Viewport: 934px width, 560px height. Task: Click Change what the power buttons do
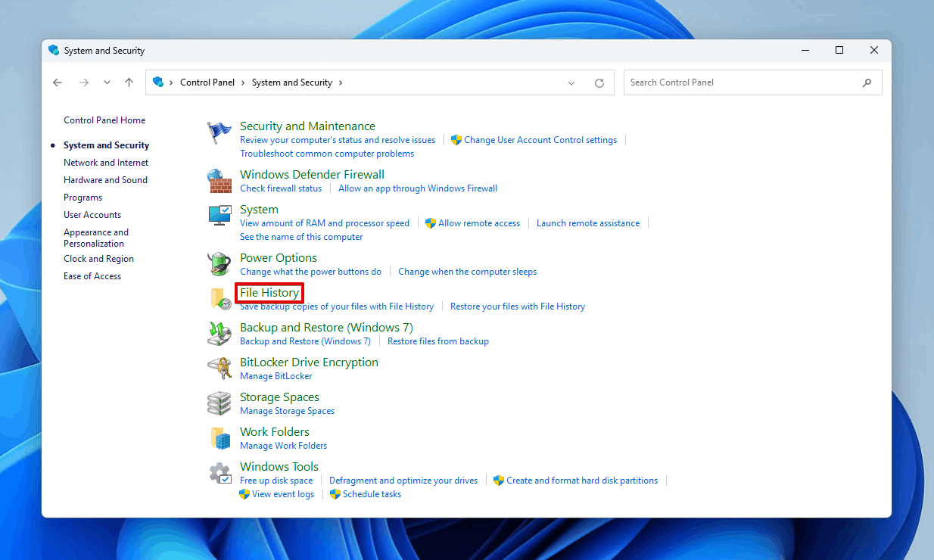click(310, 272)
